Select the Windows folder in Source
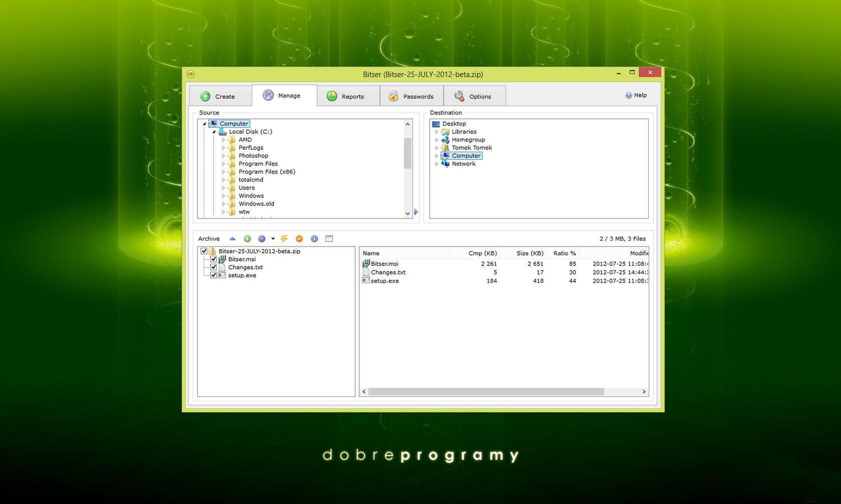This screenshot has width=841, height=504. pyautogui.click(x=251, y=196)
